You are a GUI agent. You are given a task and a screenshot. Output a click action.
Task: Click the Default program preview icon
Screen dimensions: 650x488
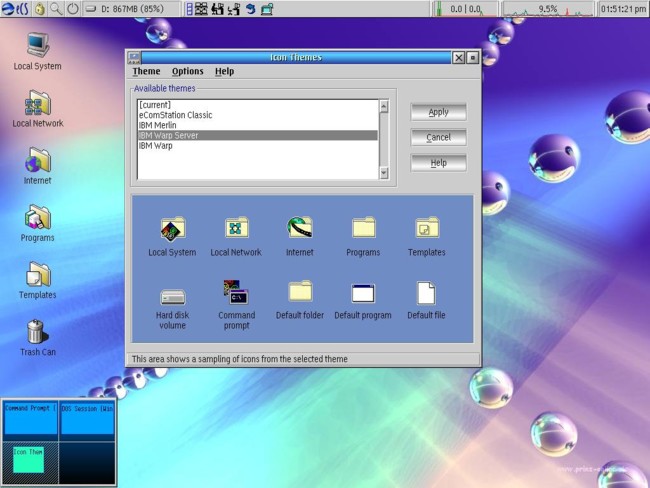click(x=363, y=293)
